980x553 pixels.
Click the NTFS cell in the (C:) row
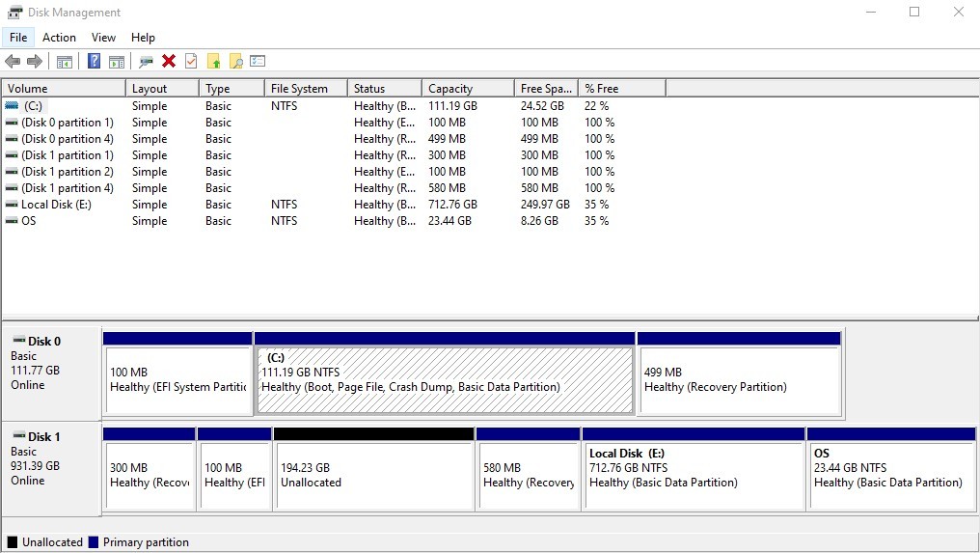[x=284, y=106]
